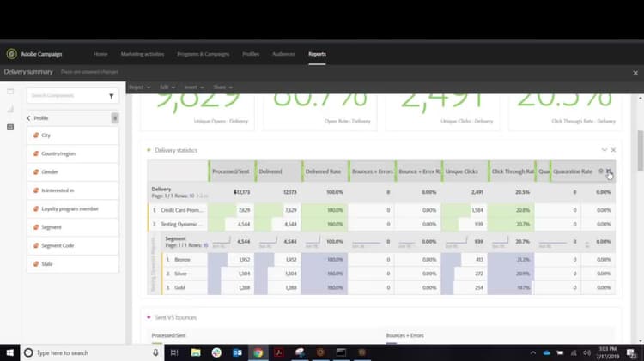This screenshot has height=361, width=644.
Task: Select the Loyalty program member dimension
Action: point(73,209)
